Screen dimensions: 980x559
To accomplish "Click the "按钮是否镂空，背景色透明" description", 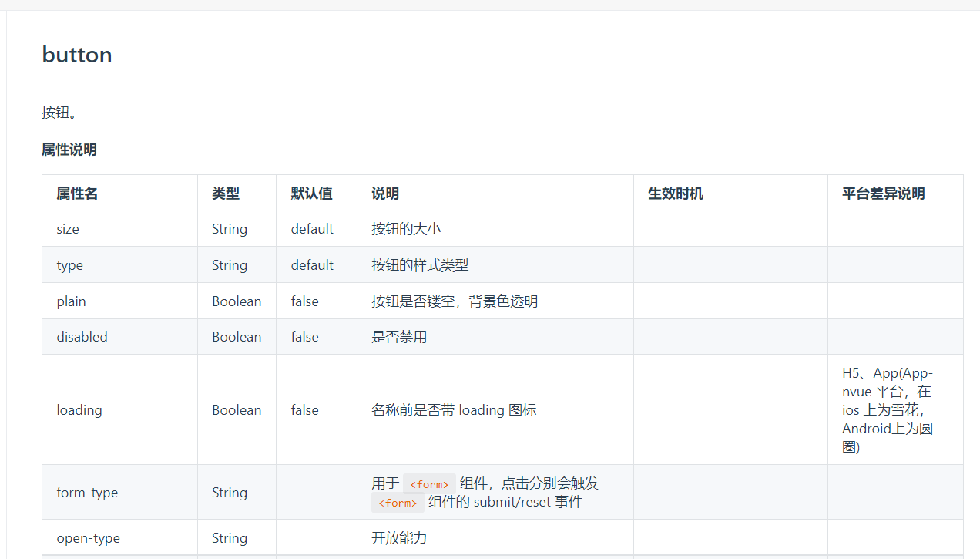I will (455, 301).
